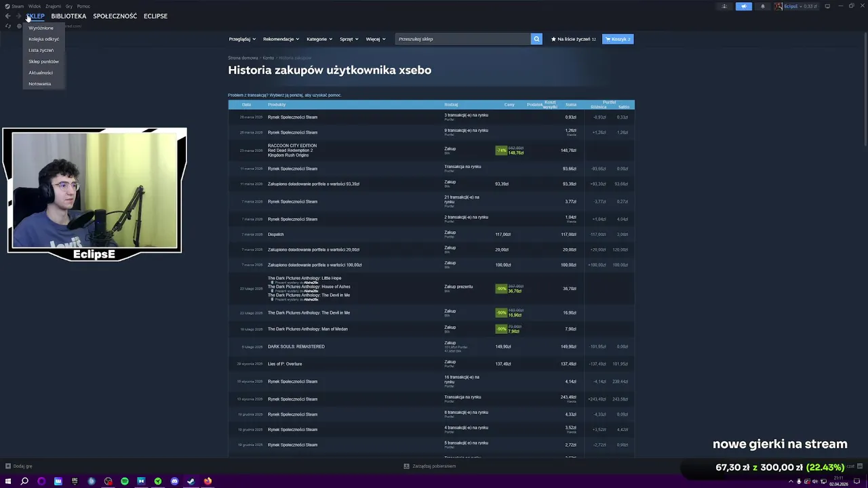Select Kolejka odkryć from the SKLEP submenu

[43, 39]
